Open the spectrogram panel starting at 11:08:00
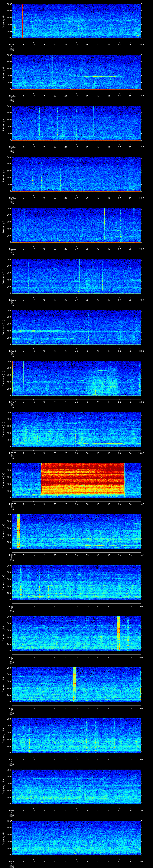153x868 pixels. pos(76,378)
